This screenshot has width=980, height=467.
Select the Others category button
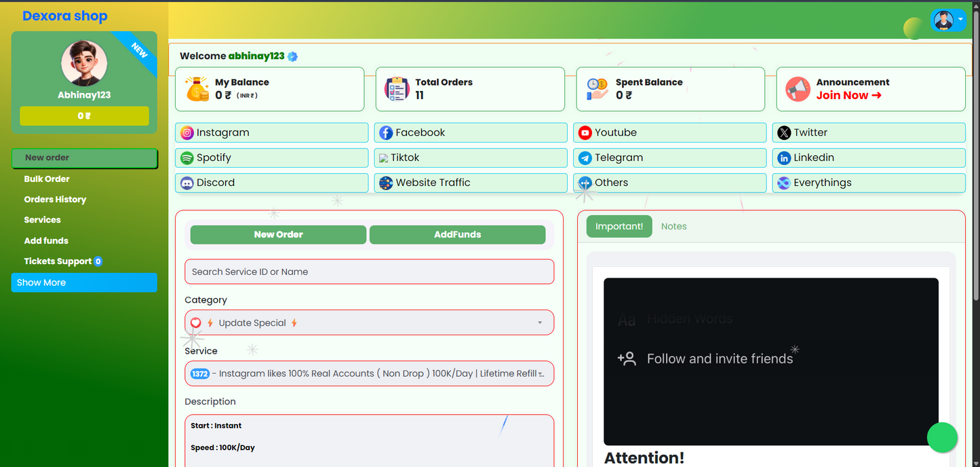(x=670, y=183)
